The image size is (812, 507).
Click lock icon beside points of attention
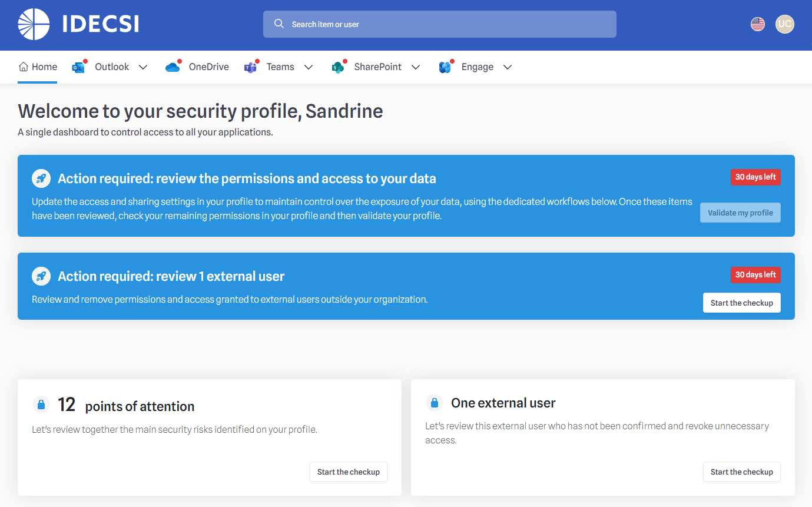tap(41, 405)
